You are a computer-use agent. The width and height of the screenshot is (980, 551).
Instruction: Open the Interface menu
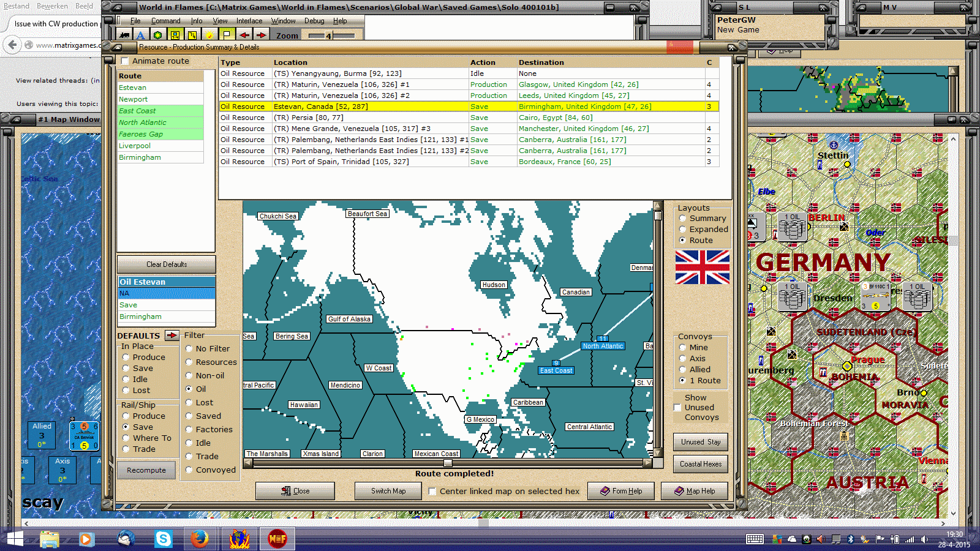tap(249, 21)
